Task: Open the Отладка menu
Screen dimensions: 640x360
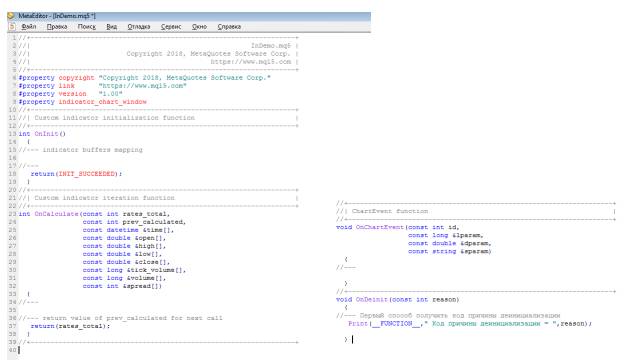Action: pos(139,27)
